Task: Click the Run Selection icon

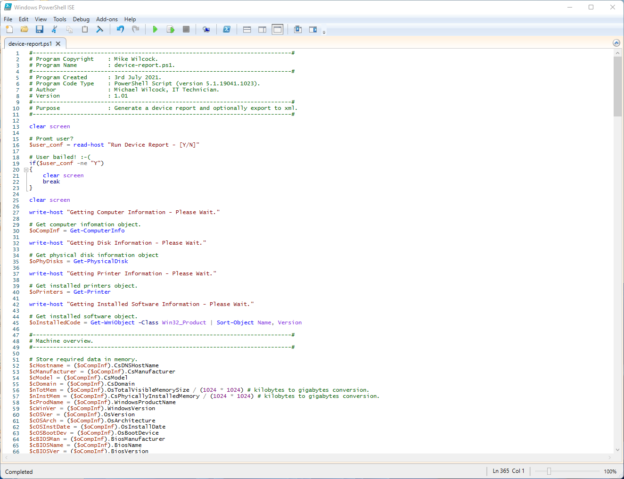Action: point(169,30)
